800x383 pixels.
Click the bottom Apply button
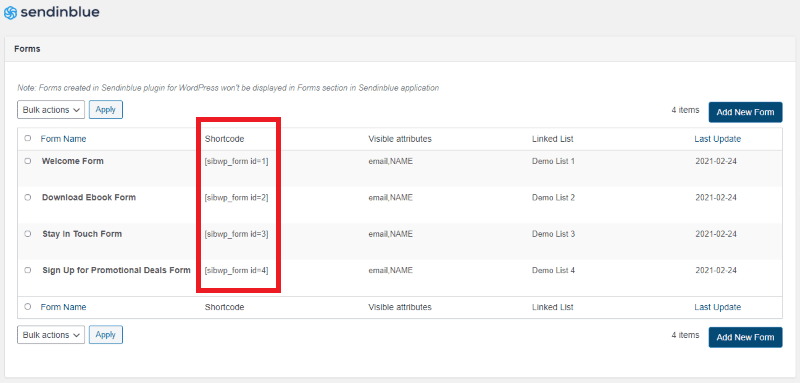tap(106, 335)
